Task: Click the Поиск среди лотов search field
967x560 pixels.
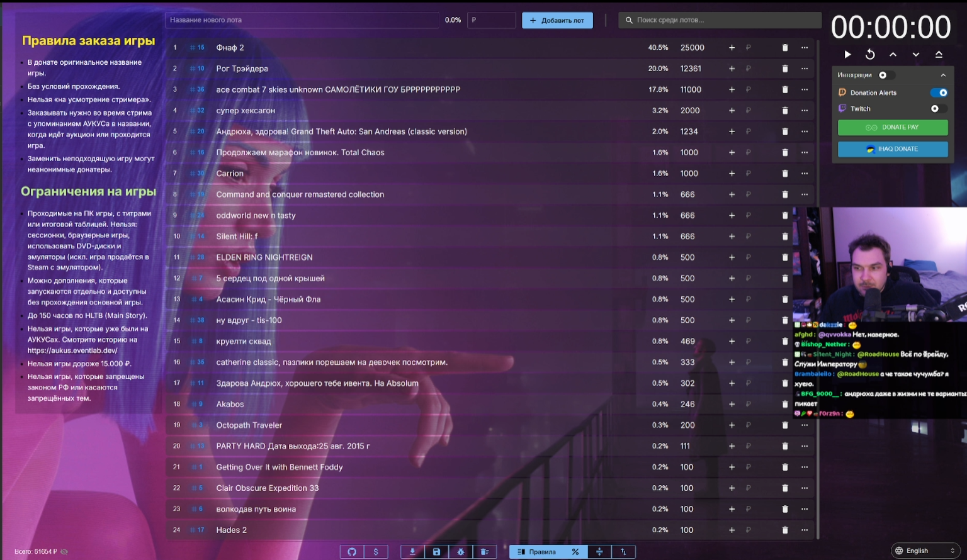Action: tap(720, 20)
